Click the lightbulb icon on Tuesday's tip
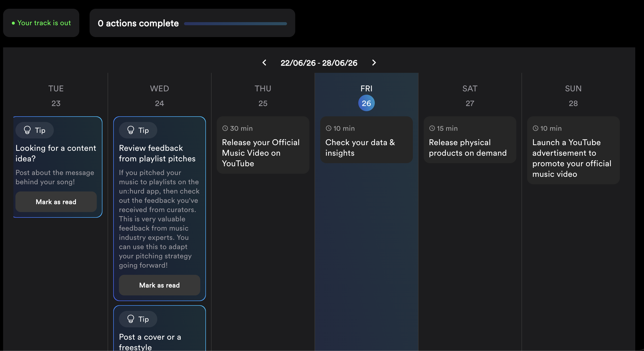Image resolution: width=644 pixels, height=351 pixels. pos(27,130)
